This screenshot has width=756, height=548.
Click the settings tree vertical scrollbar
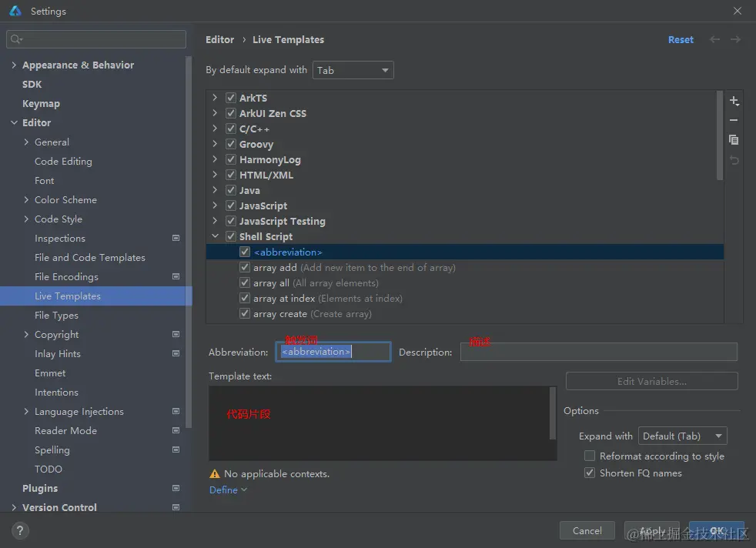(189, 242)
